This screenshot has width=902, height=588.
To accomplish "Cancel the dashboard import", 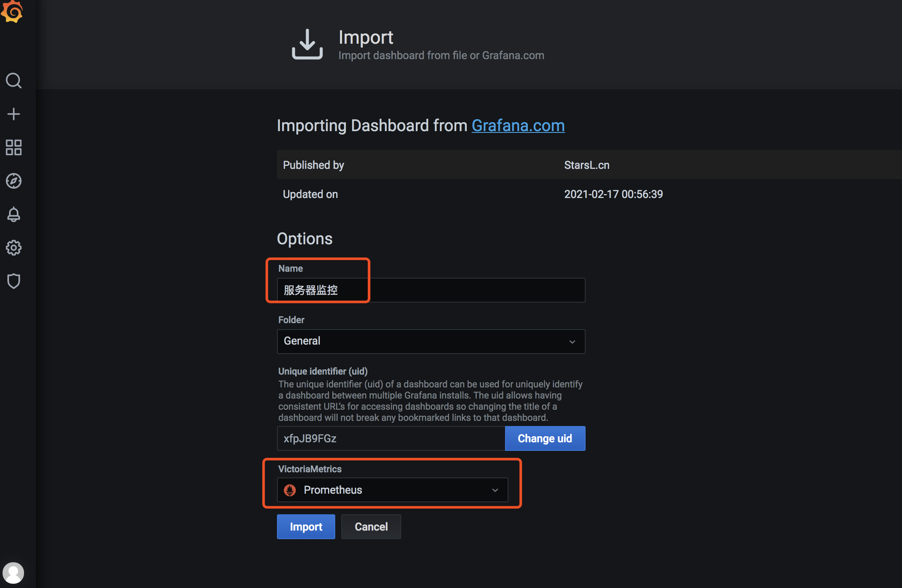I will [x=371, y=527].
